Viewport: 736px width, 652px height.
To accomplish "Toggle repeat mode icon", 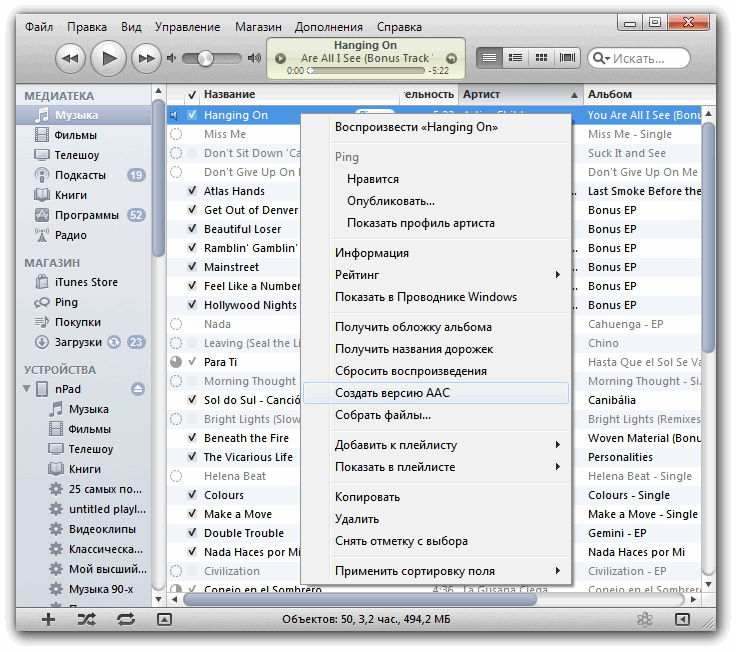I will [x=126, y=620].
